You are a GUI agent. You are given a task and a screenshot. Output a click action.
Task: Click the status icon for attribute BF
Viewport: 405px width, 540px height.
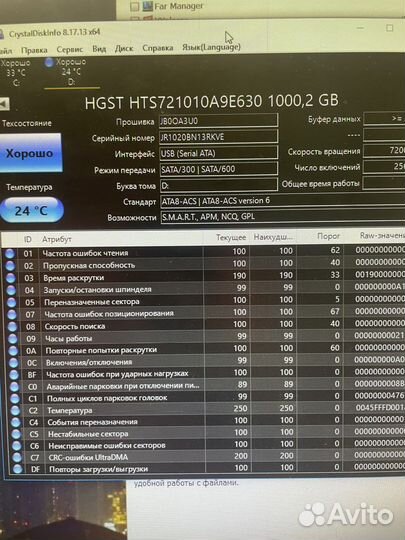(14, 375)
